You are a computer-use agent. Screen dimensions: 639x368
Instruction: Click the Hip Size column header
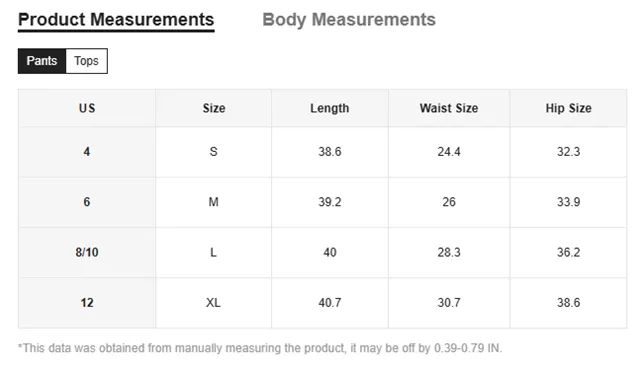pos(568,108)
